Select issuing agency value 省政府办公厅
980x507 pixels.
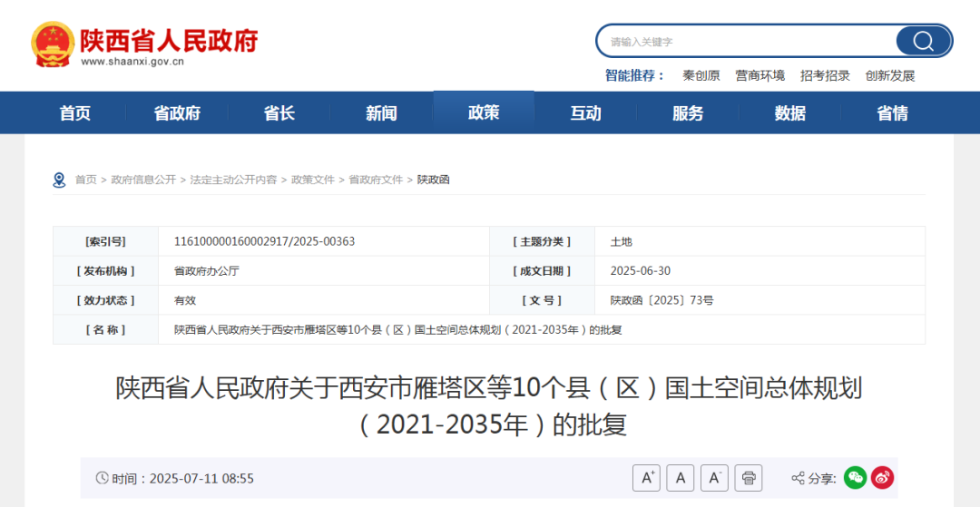point(207,271)
